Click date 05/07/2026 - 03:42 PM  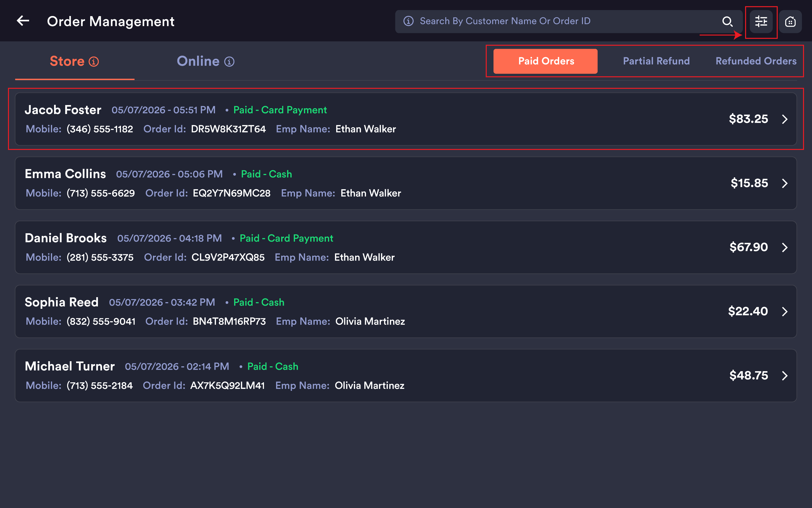click(162, 302)
